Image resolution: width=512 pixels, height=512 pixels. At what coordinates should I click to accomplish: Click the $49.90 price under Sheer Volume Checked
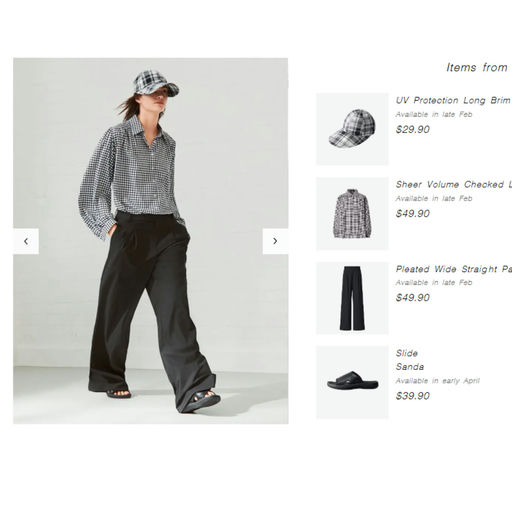click(413, 213)
